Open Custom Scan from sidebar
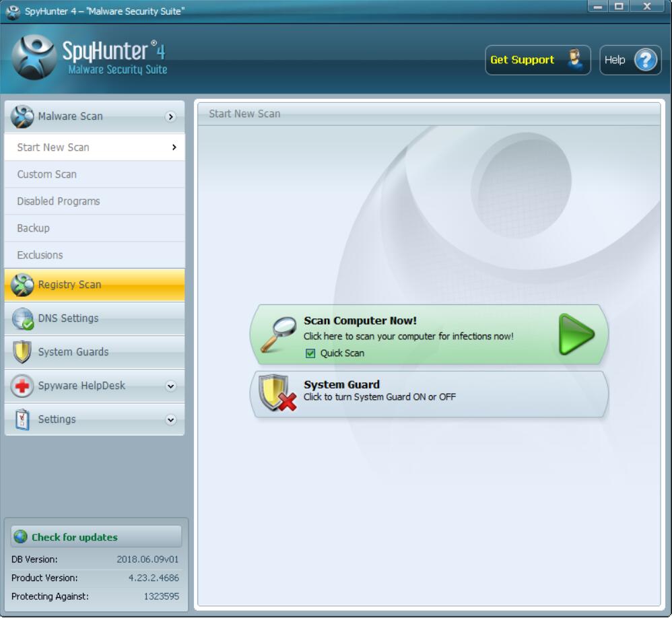 [x=95, y=174]
